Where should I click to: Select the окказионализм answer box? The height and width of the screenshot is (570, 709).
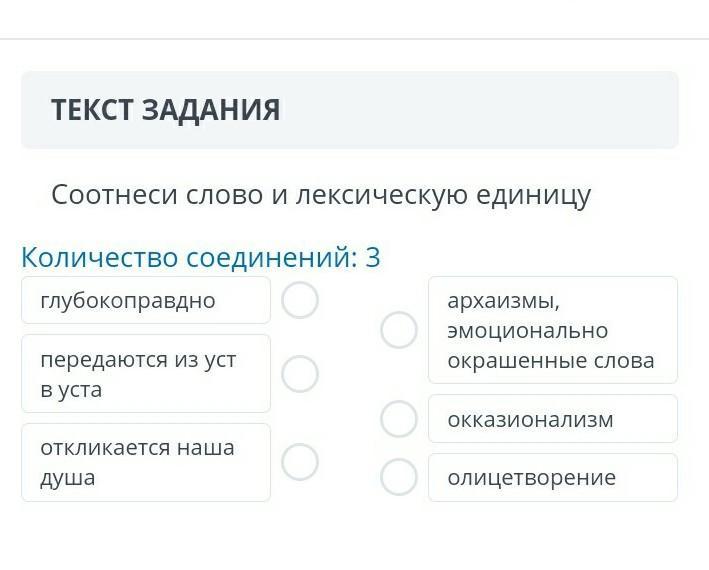pos(552,419)
